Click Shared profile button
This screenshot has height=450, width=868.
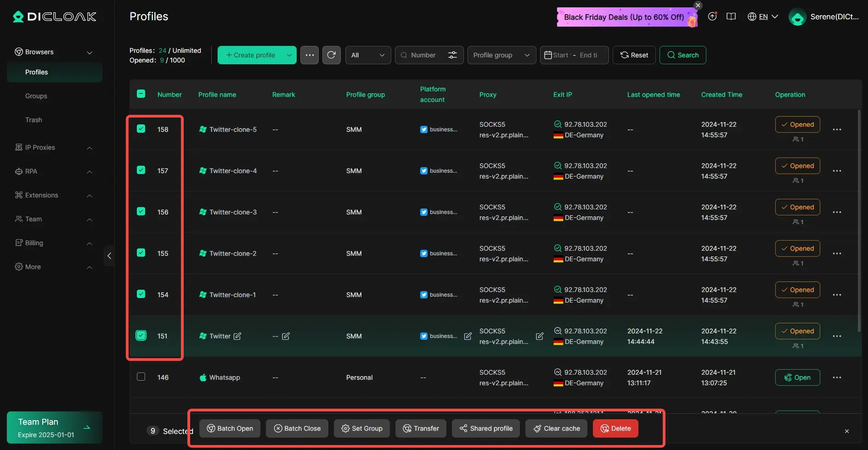[x=486, y=428]
